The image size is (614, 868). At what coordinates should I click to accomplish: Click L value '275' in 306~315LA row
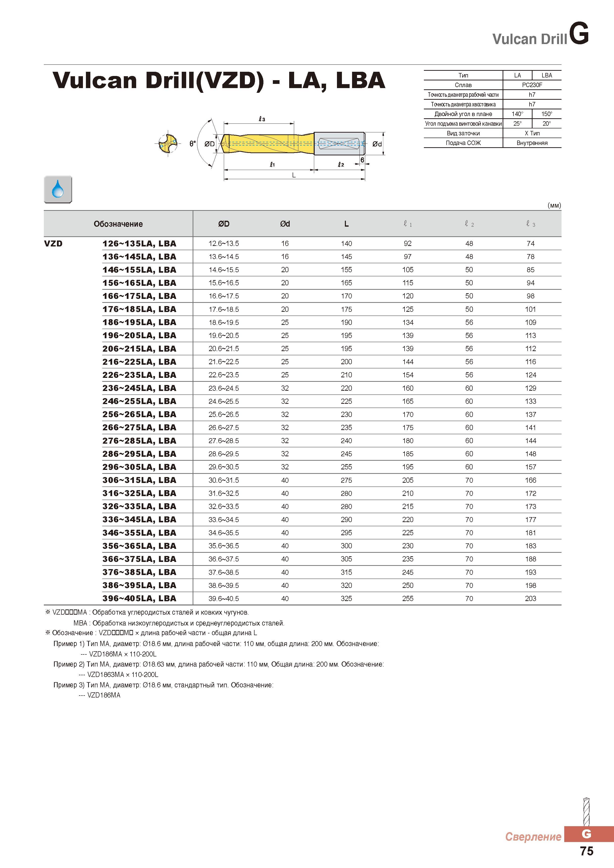click(346, 480)
